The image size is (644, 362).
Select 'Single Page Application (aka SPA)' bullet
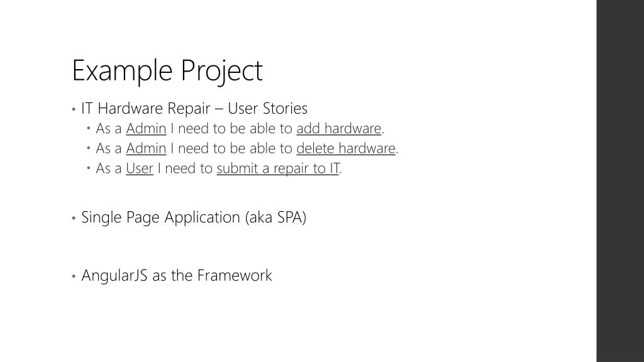click(194, 217)
